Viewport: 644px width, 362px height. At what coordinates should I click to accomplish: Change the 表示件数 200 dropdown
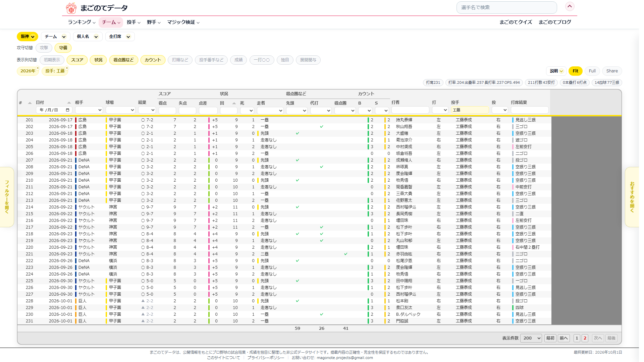point(531,338)
